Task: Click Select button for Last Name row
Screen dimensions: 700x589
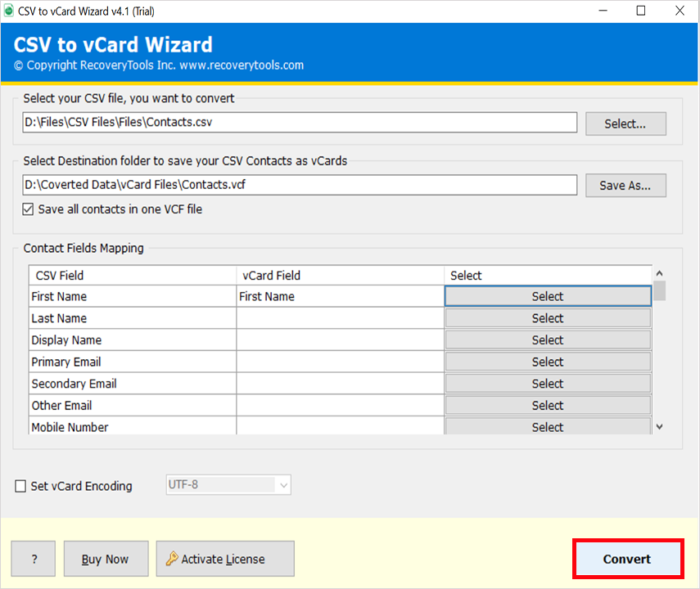Action: point(548,318)
